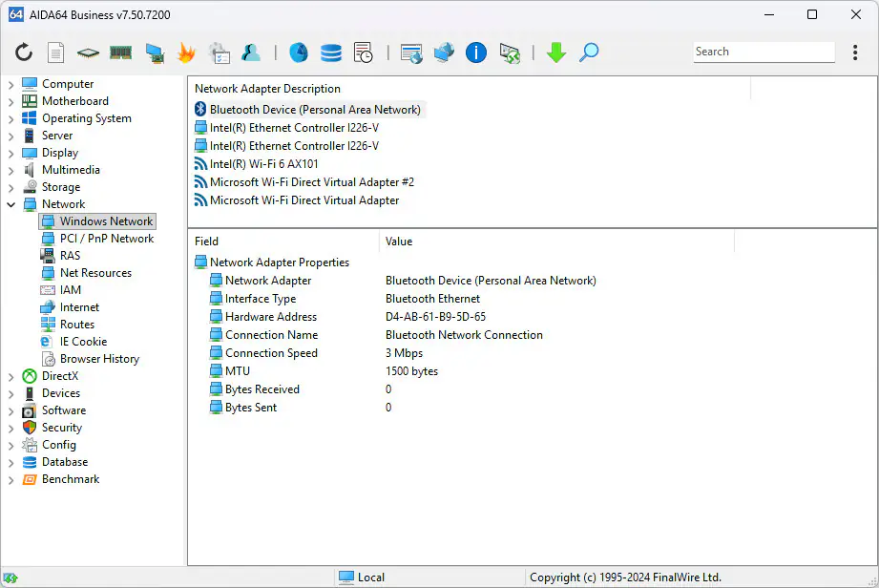Click the memory module toolbar icon
The height and width of the screenshot is (588, 879).
click(120, 53)
